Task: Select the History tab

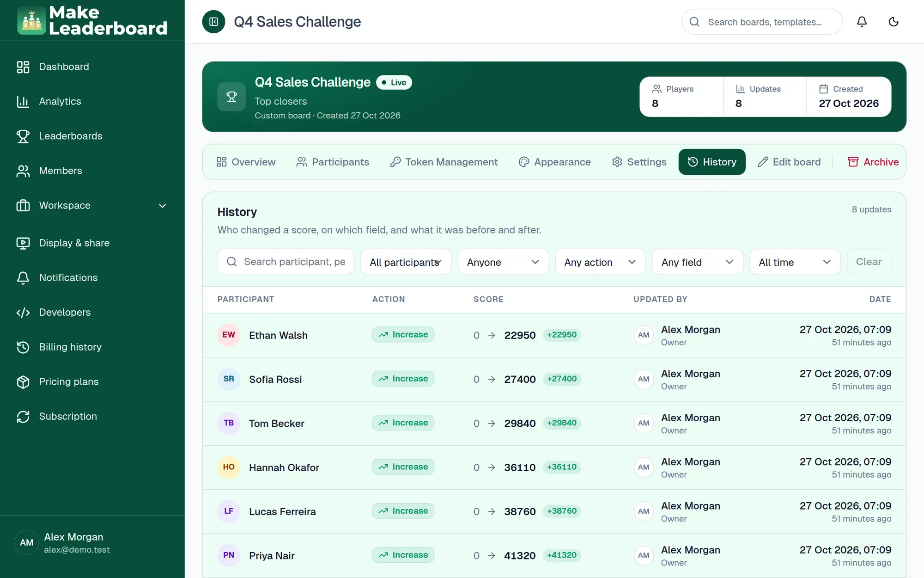Action: coord(712,162)
